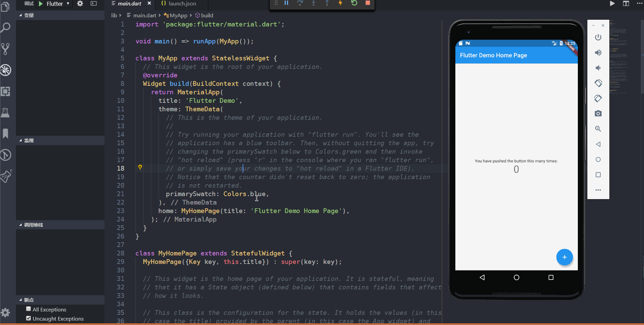Viewport: 644px width, 325px height.
Task: Click line number 23 in the gutter
Action: coord(120,211)
